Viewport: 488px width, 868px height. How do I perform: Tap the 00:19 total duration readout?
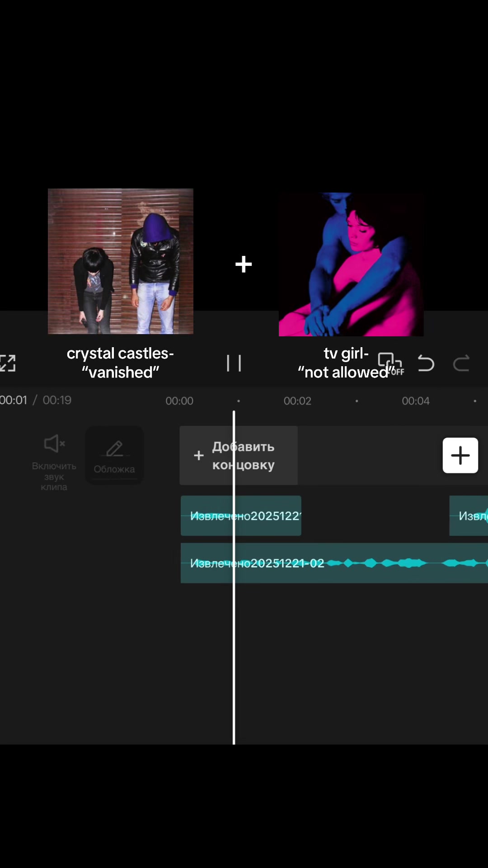tap(57, 400)
